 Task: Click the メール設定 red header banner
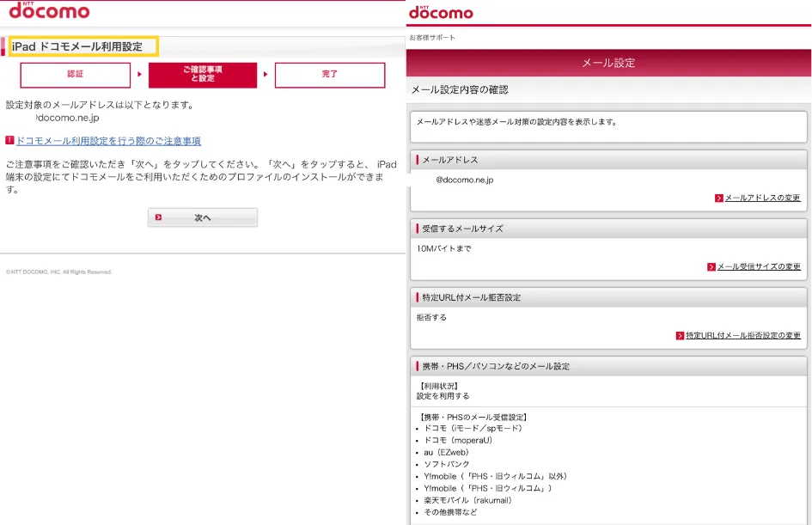(608, 63)
